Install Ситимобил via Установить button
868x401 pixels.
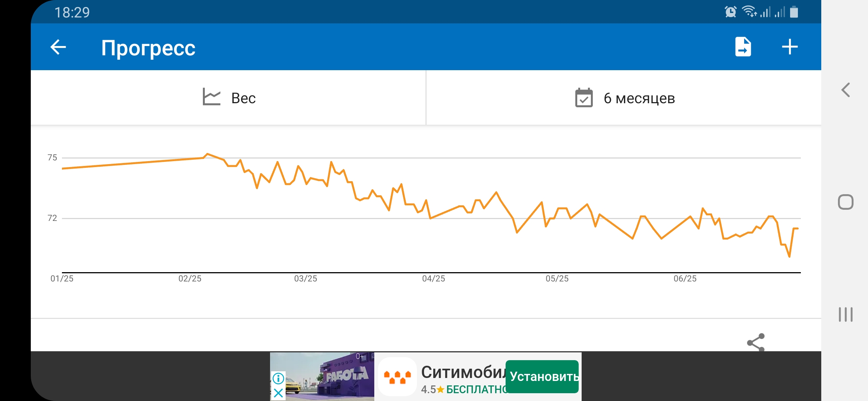(x=542, y=376)
